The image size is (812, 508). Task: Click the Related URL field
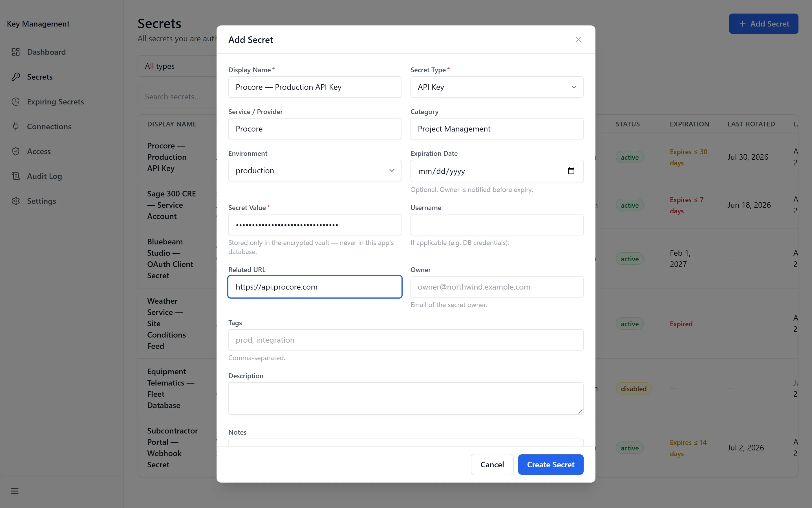pyautogui.click(x=315, y=286)
